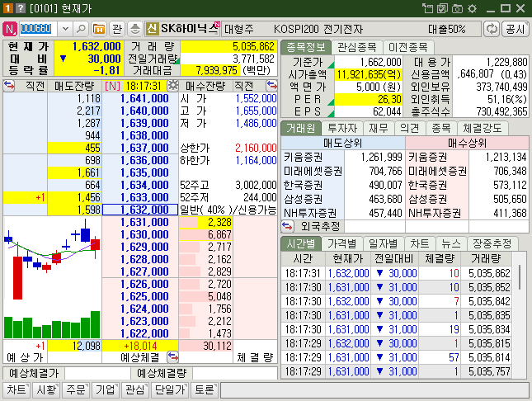Click the mini candlestick chart thumbnail
The height and width of the screenshot is (401, 532).
pos(52,277)
